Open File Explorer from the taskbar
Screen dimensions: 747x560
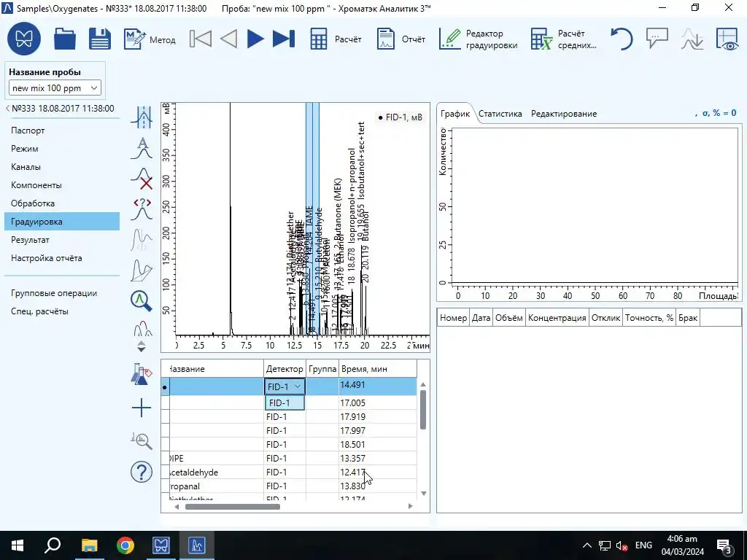(x=89, y=545)
